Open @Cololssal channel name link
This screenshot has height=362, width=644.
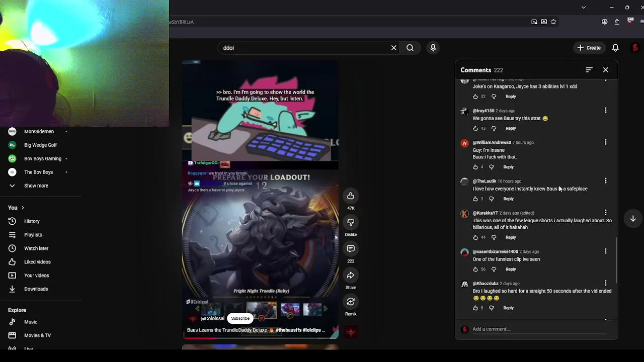[x=212, y=318]
